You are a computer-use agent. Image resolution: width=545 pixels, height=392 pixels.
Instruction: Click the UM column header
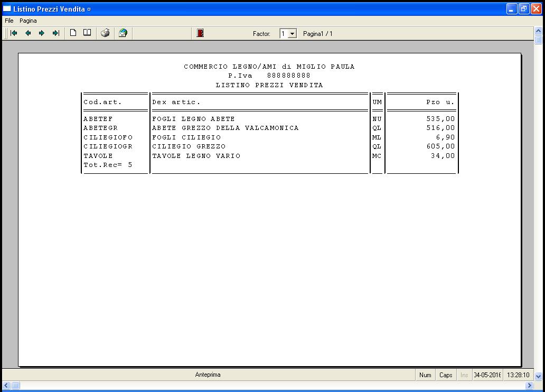377,102
